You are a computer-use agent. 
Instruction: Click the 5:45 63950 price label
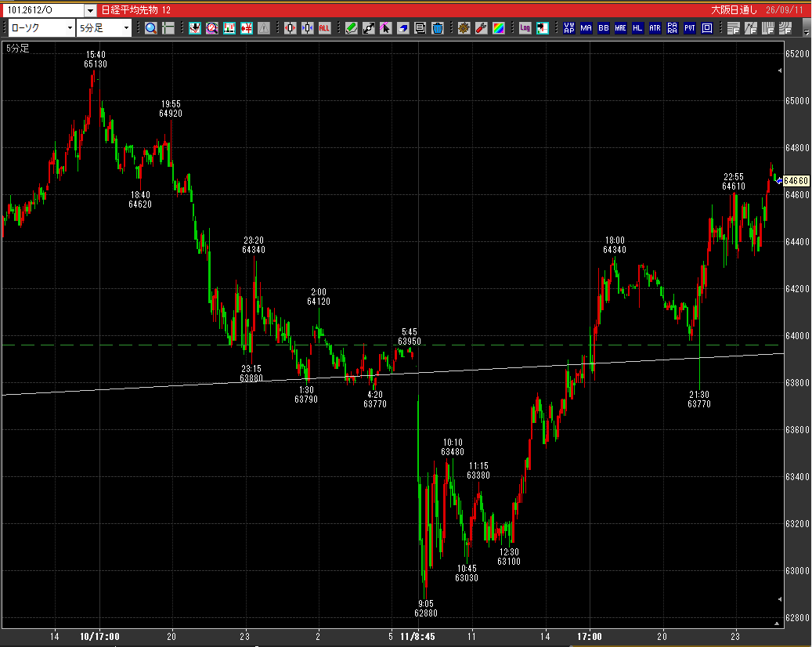coord(410,337)
